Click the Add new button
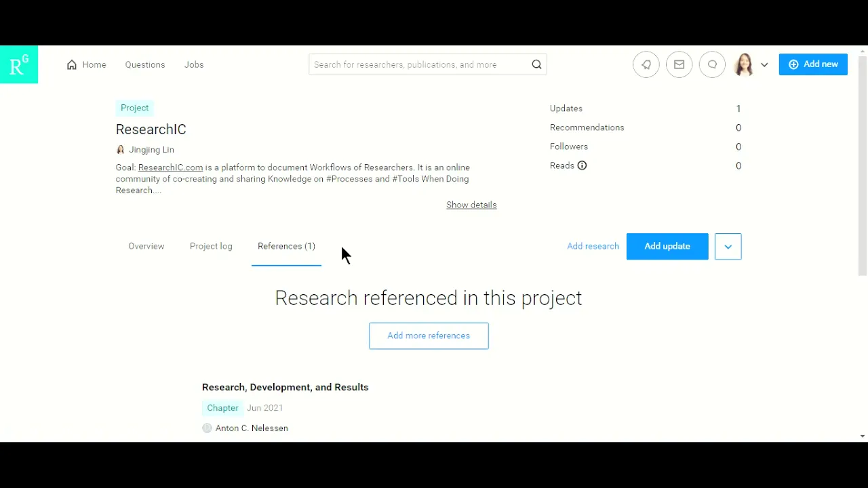The image size is (868, 488). (x=813, y=64)
